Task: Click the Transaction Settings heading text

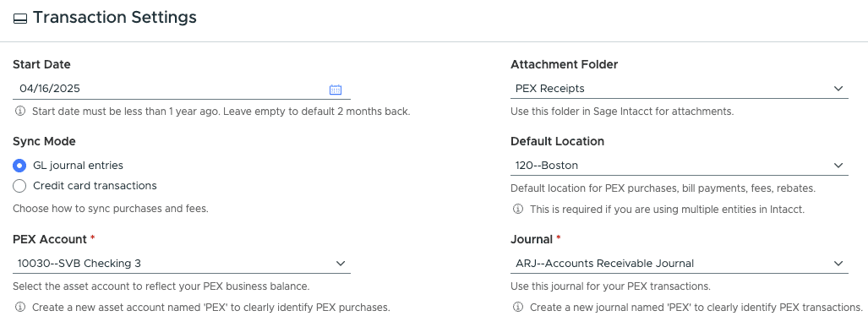Action: 115,18
